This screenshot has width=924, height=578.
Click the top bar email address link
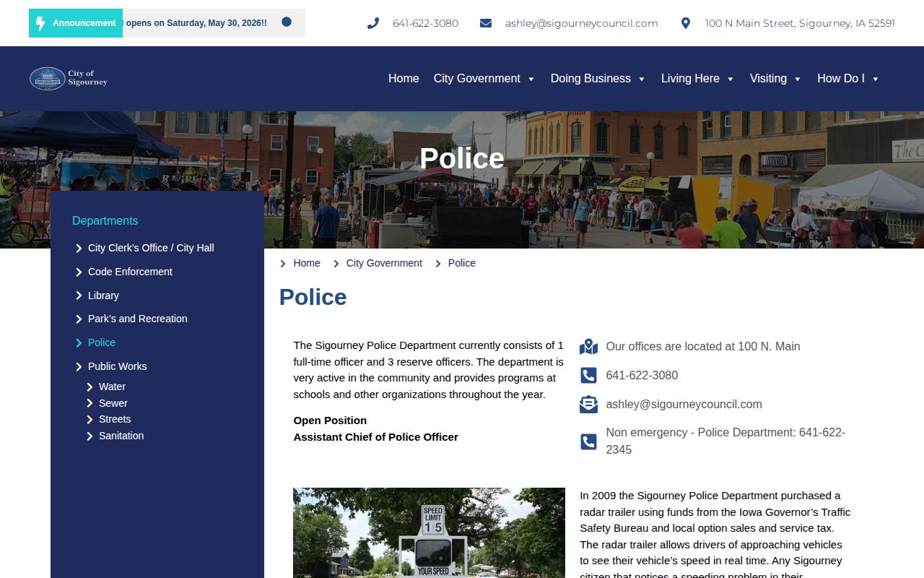click(x=582, y=23)
